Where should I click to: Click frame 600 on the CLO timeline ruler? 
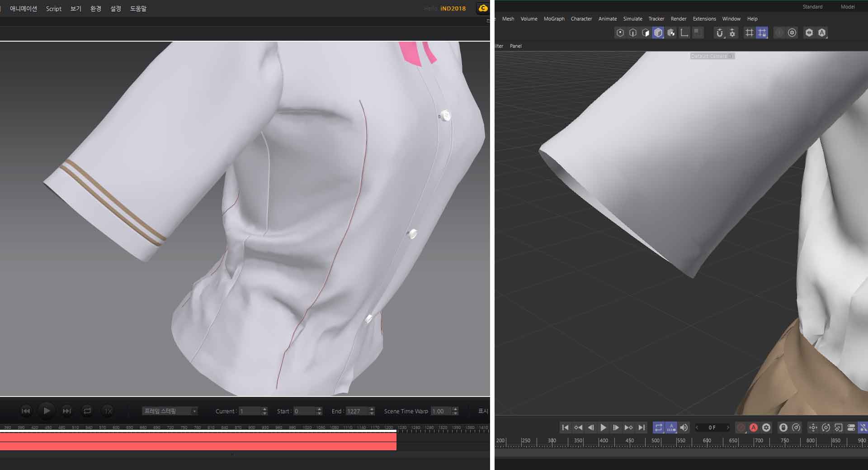pos(116,427)
